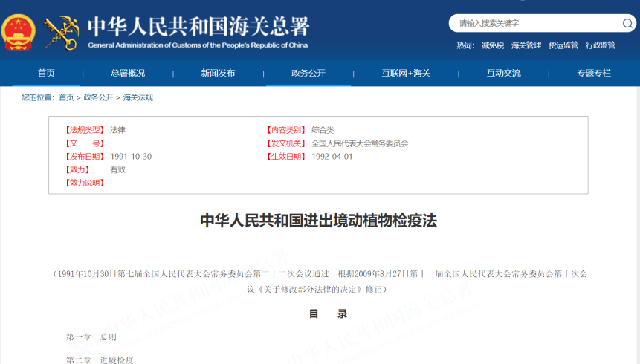This screenshot has height=364, width=640.
Task: Select the 政务公开 navigation tab
Action: tap(308, 73)
